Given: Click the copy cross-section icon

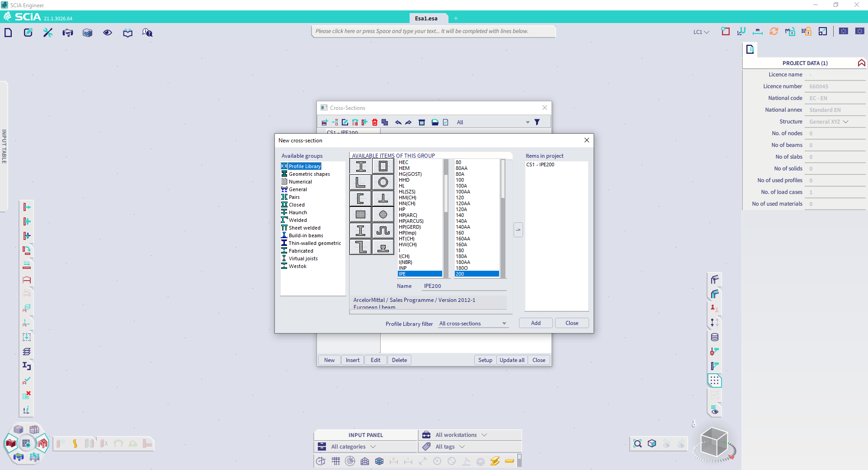Looking at the screenshot, I should pos(385,122).
